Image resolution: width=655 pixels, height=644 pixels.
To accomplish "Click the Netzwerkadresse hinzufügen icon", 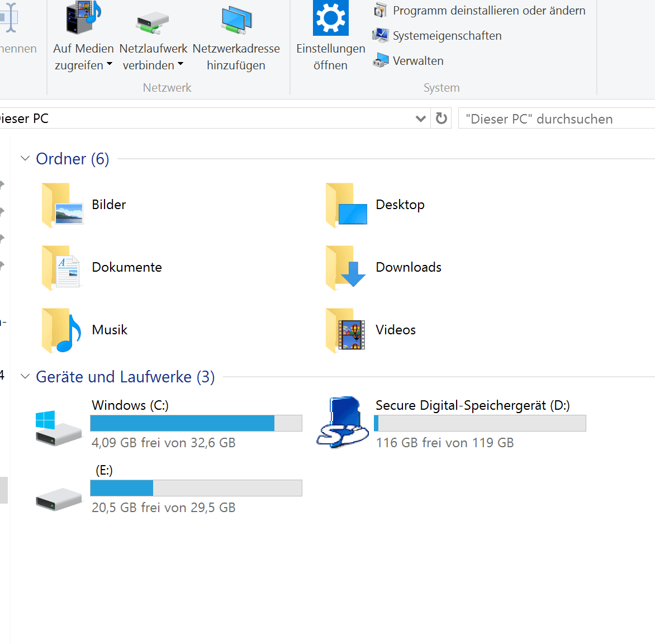I will click(236, 20).
